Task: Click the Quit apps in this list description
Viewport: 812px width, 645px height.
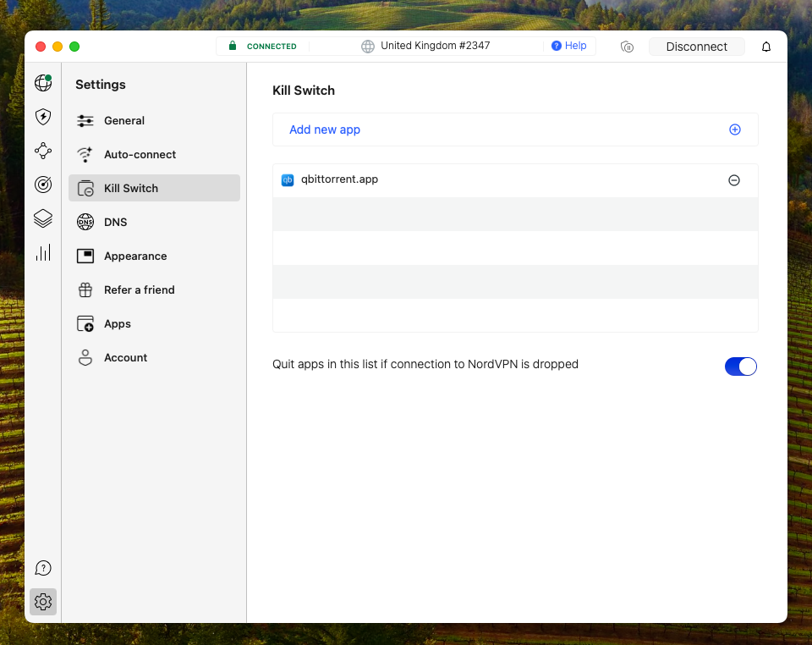Action: tap(425, 364)
